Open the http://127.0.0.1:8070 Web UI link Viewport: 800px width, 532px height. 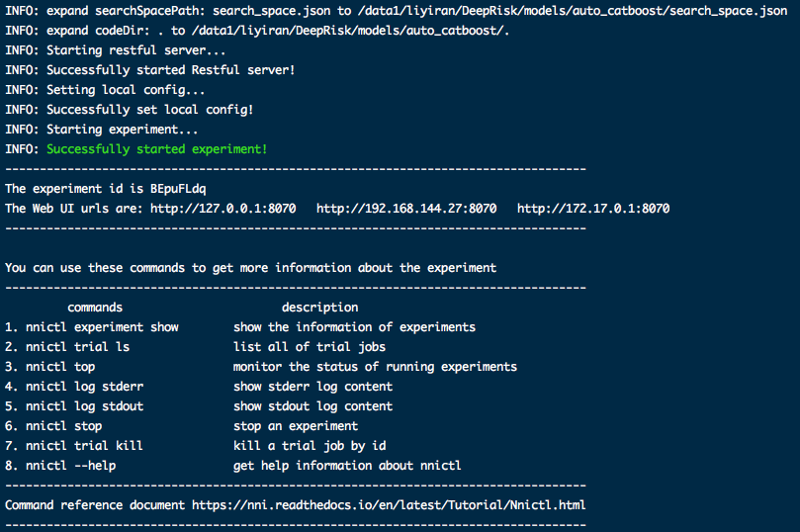tap(223, 209)
